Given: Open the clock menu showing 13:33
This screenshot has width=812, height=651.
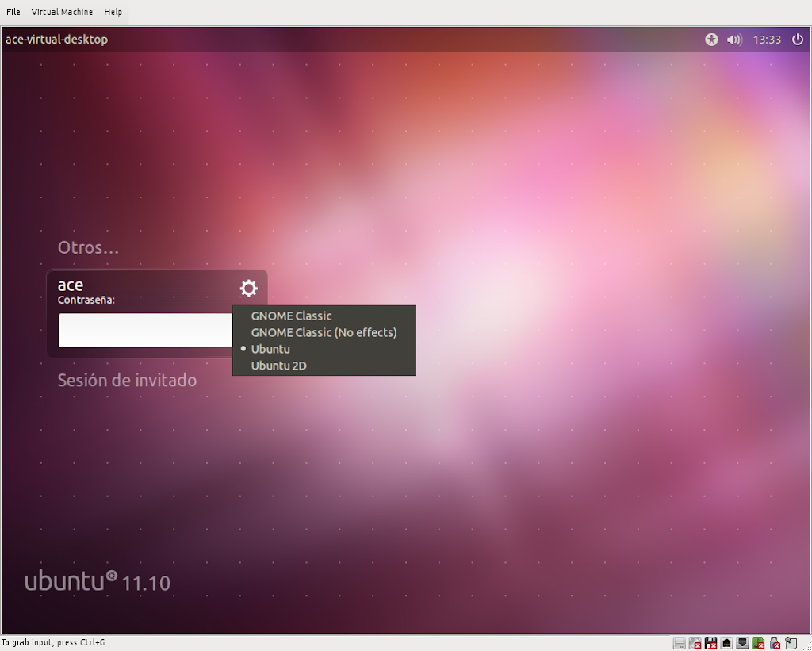Looking at the screenshot, I should tap(767, 39).
